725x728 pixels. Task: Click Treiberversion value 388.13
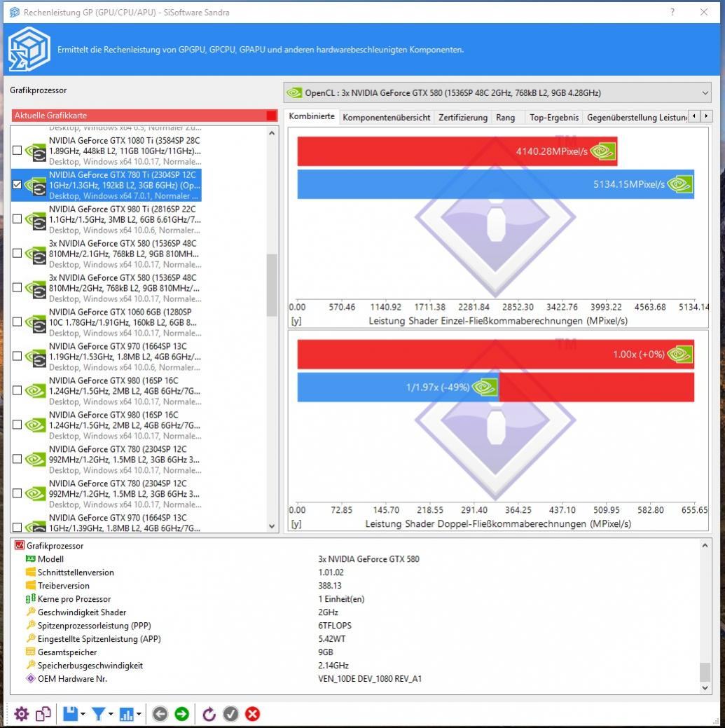(x=329, y=586)
